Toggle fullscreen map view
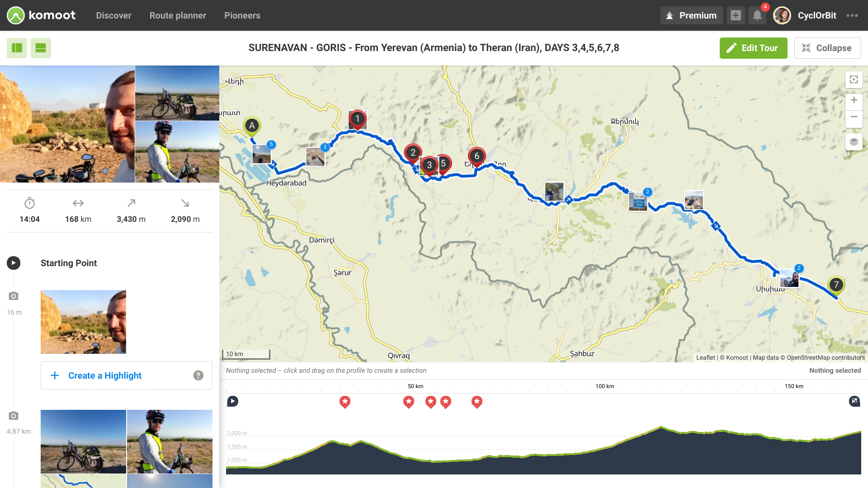Image resolution: width=868 pixels, height=488 pixels. point(854,80)
